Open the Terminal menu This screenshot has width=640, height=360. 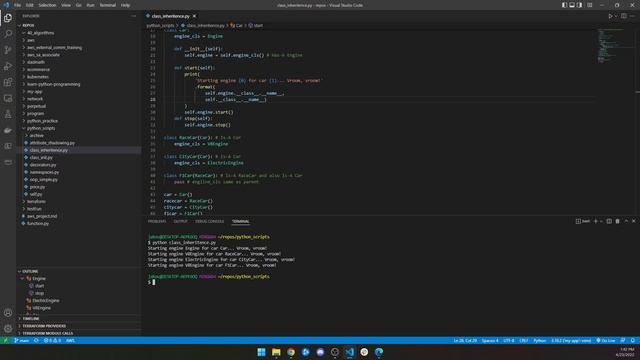[108, 5]
